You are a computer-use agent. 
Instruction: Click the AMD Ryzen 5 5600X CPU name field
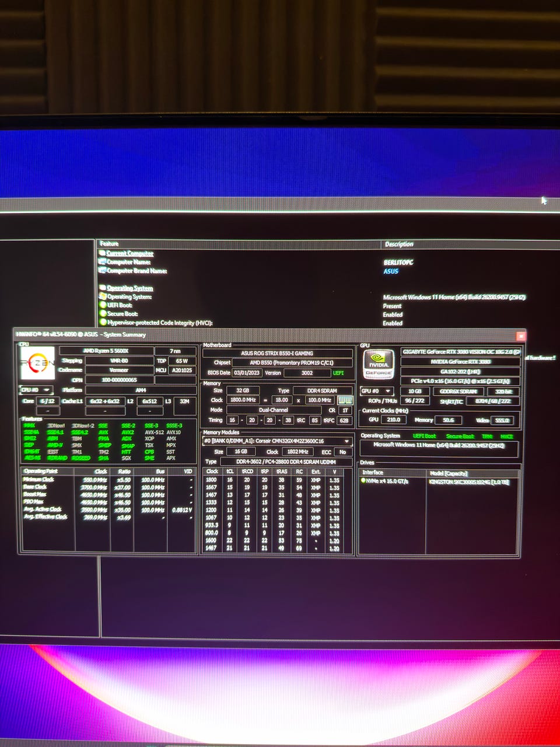[x=106, y=351]
